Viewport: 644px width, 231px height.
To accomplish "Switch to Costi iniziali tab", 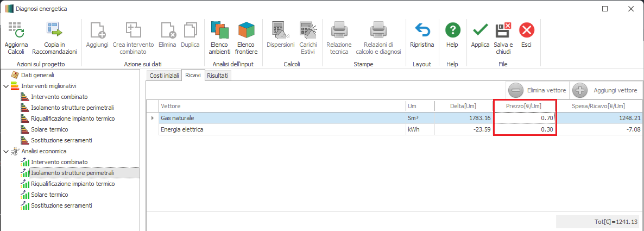I will click(163, 76).
